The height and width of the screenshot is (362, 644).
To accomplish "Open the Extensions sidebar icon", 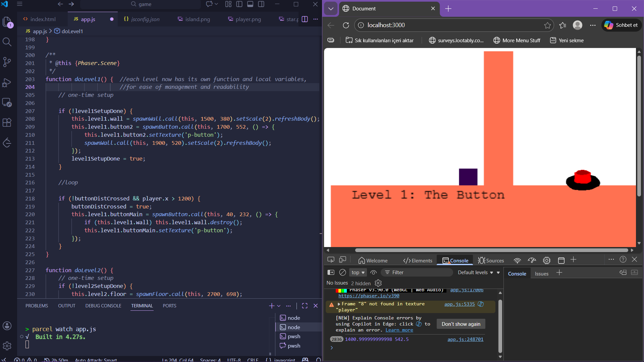I will [7, 122].
